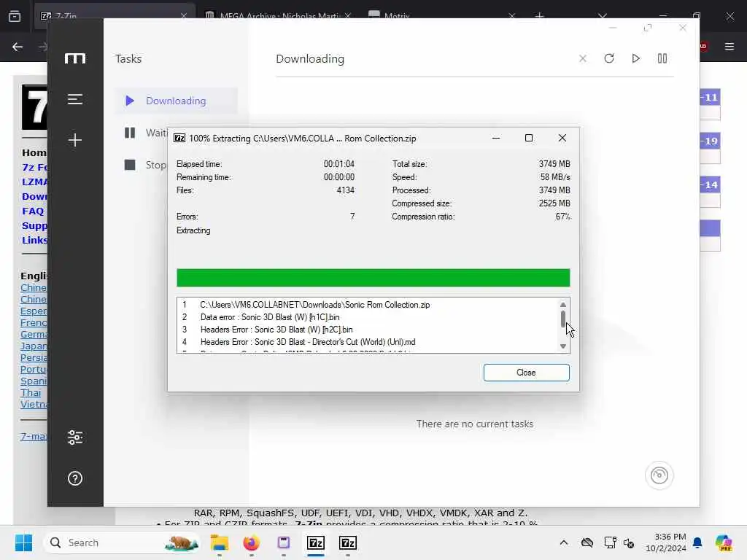Switch to the second 7-Zip taskbar icon

[348, 542]
